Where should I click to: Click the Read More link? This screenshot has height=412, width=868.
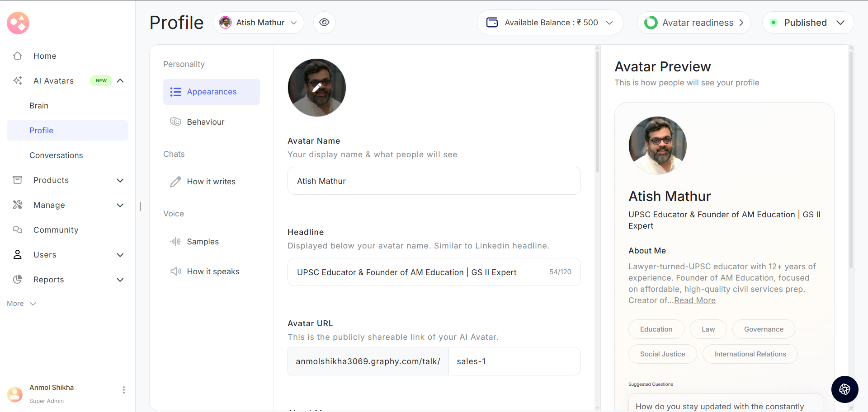pyautogui.click(x=695, y=300)
